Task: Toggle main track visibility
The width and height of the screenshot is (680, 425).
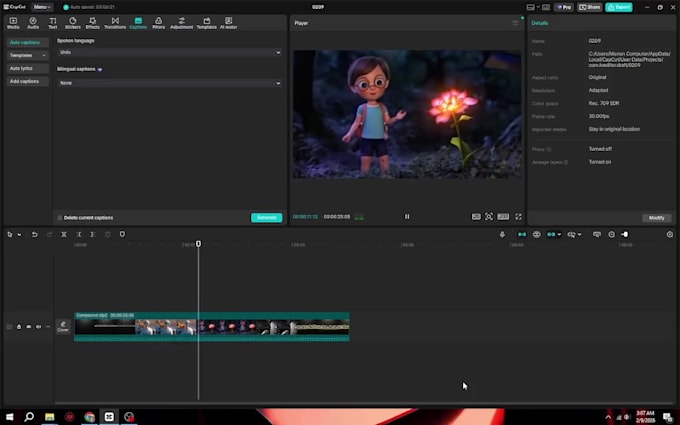Action: 29,327
